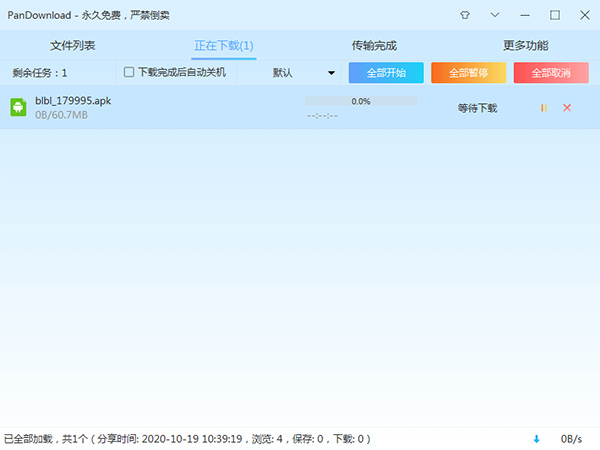Expand the title bar chevron menu

point(495,15)
